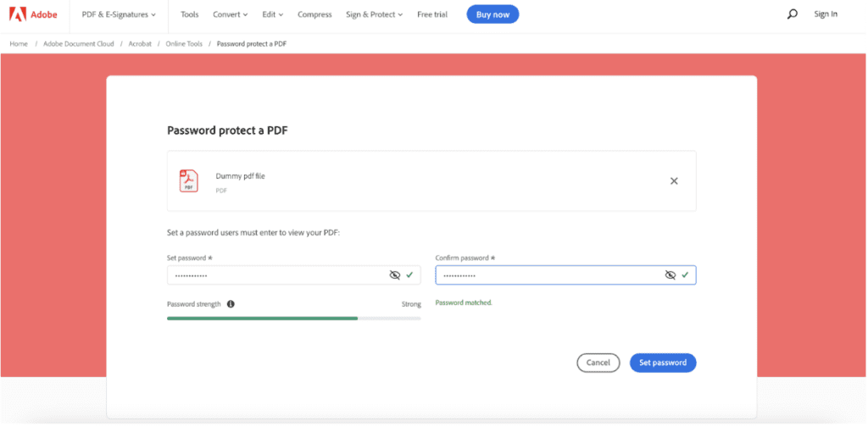
Task: Open the Edit dropdown menu
Action: pyautogui.click(x=272, y=14)
